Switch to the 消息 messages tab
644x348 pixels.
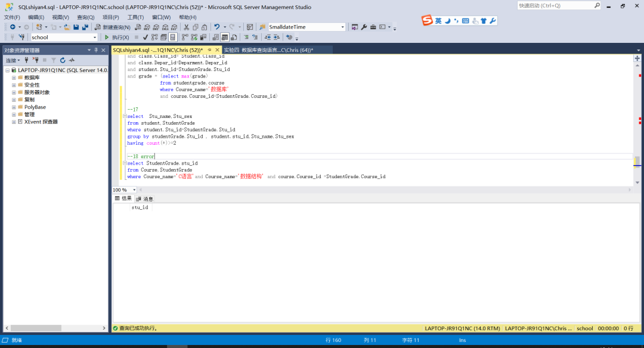point(144,198)
